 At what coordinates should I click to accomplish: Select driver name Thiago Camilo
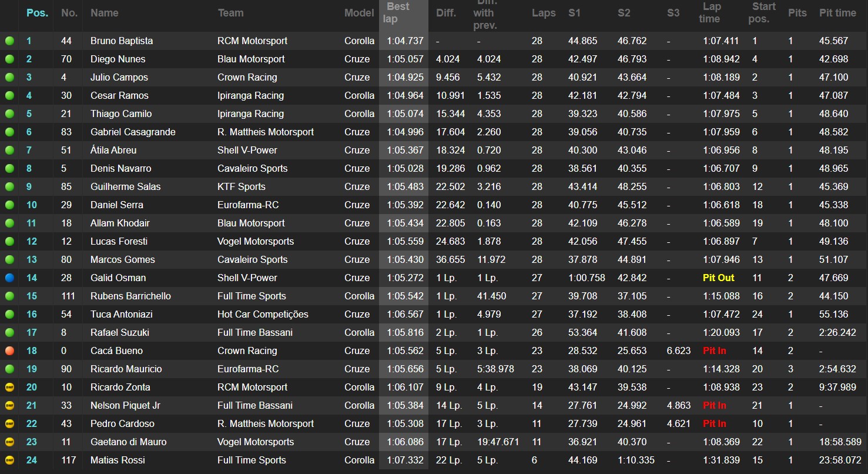[121, 114]
